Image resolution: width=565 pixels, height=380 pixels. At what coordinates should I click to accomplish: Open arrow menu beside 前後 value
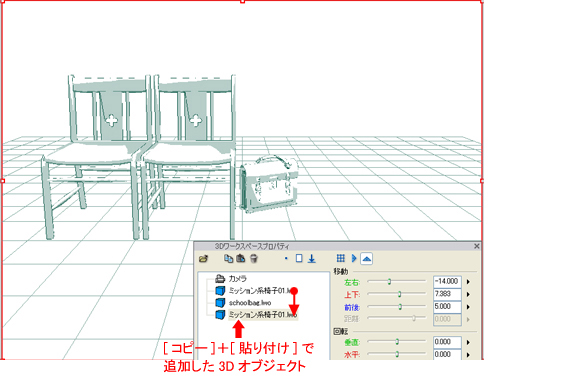click(468, 307)
